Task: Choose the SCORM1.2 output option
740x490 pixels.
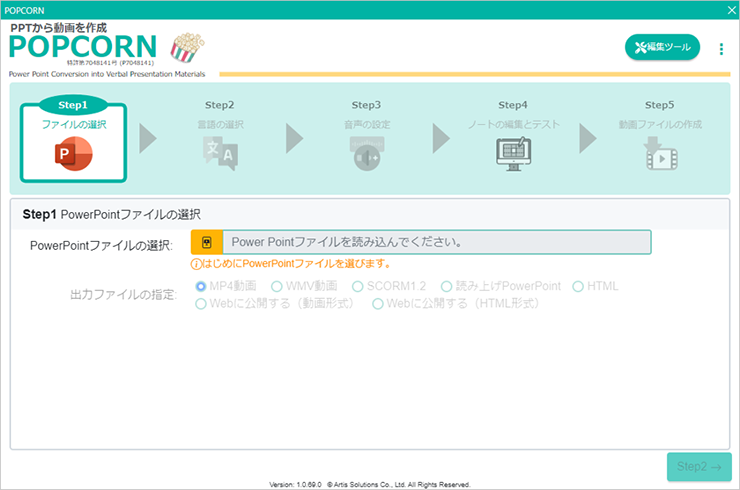Action: coord(389,286)
